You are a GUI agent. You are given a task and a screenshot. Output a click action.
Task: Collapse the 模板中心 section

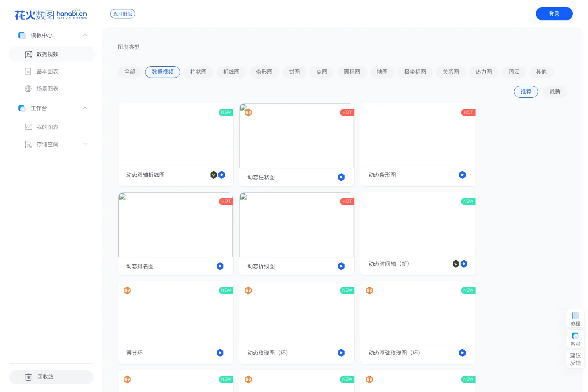pyautogui.click(x=85, y=35)
